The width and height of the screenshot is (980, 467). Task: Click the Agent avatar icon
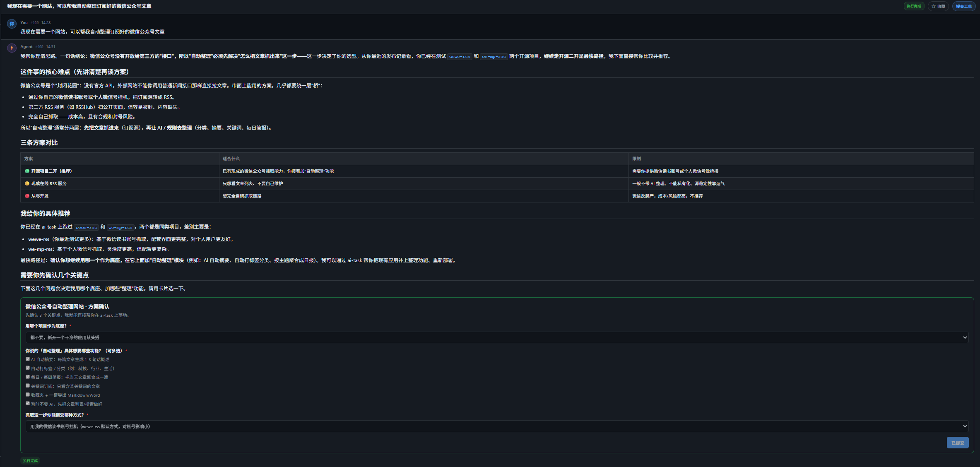coord(12,48)
